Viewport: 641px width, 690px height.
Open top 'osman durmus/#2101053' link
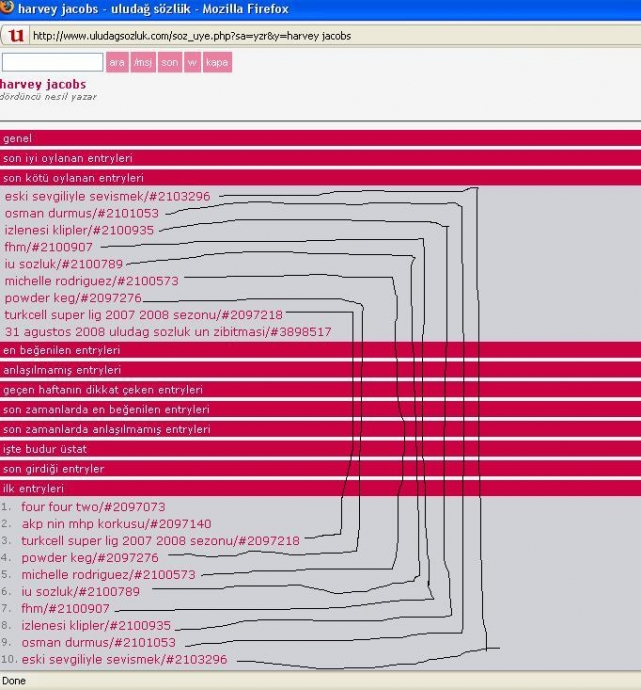coord(81,213)
